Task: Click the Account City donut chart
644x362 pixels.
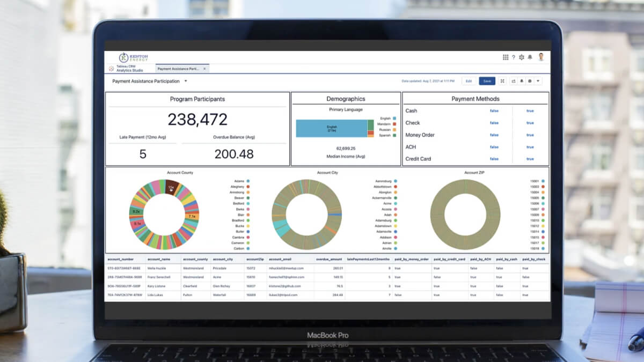Action: pos(306,215)
